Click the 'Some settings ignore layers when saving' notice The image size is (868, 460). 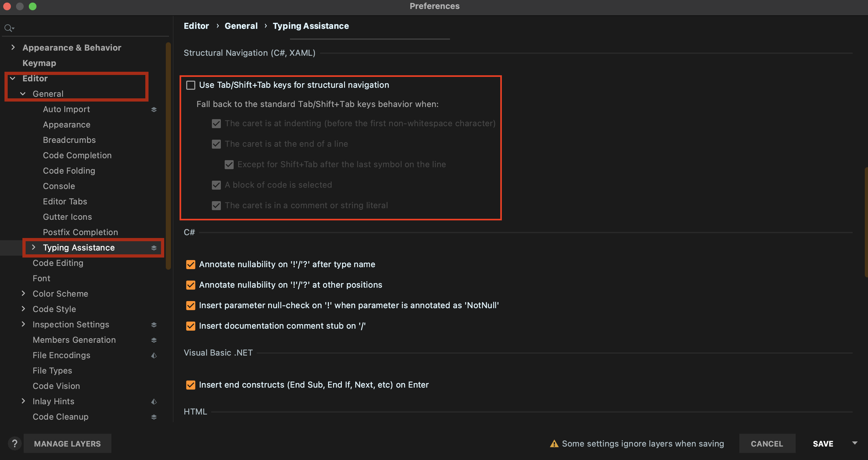pos(643,443)
